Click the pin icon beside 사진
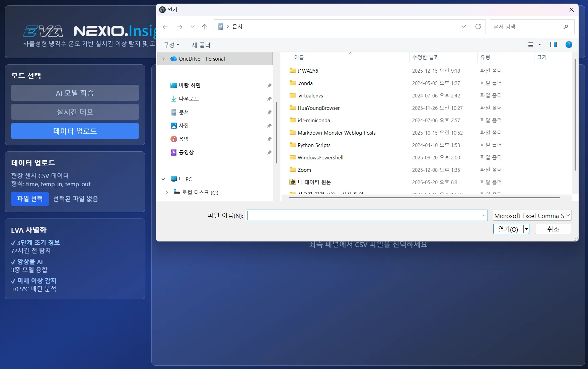 click(269, 126)
